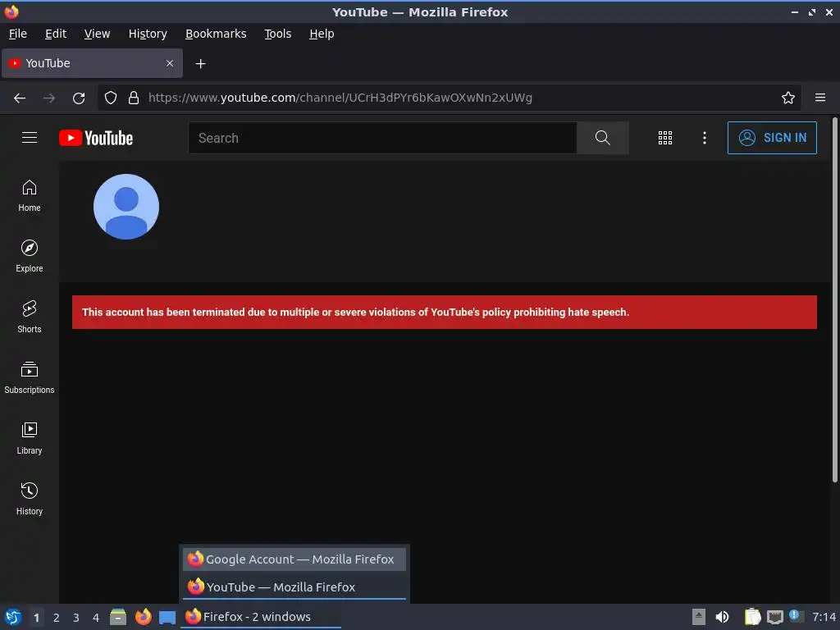Open the View menu
Screen dimensions: 840x630
97,34
